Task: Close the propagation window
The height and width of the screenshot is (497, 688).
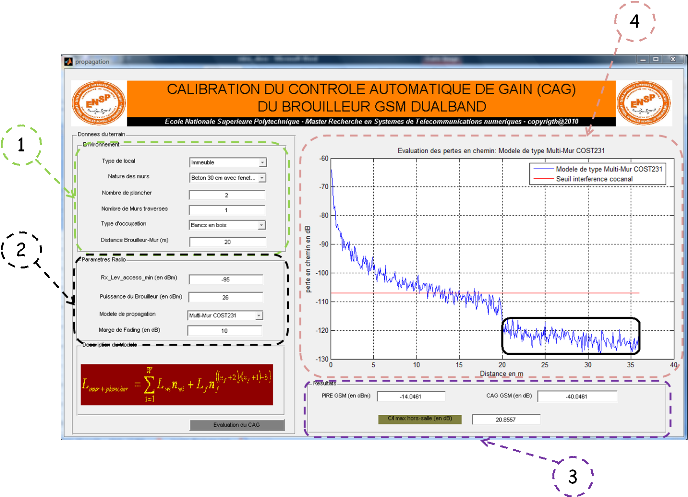Action: [x=672, y=59]
